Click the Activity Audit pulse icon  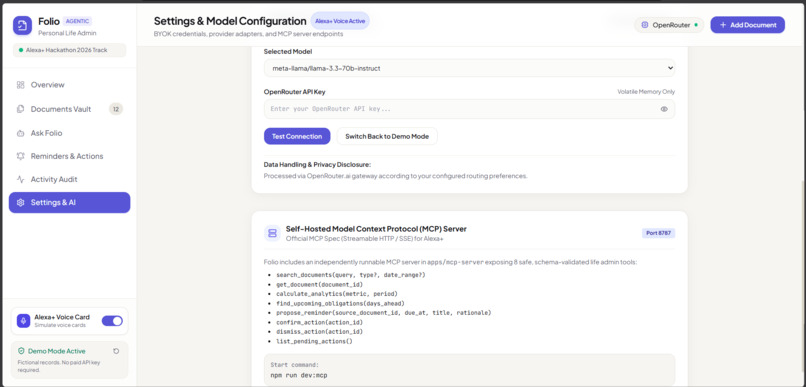coord(21,179)
